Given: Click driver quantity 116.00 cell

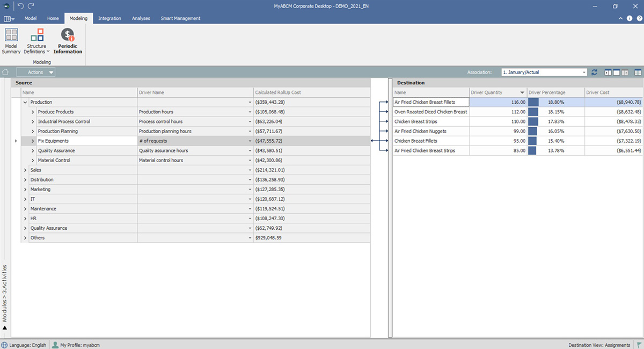Looking at the screenshot, I should [x=497, y=102].
